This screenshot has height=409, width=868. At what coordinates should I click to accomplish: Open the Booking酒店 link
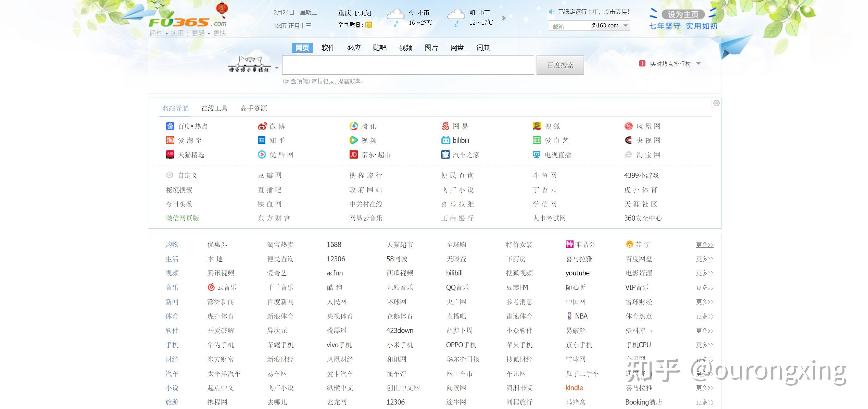click(x=643, y=402)
